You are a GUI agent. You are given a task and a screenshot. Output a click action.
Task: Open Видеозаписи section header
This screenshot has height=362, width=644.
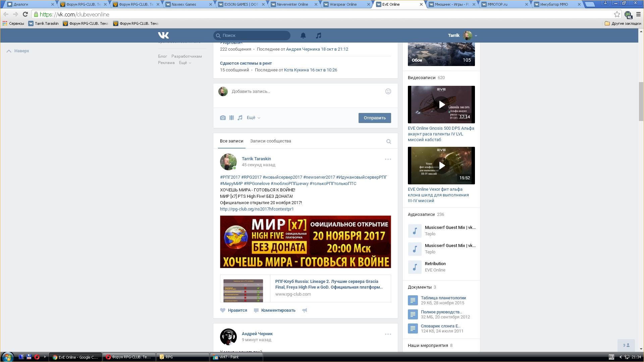click(x=421, y=78)
